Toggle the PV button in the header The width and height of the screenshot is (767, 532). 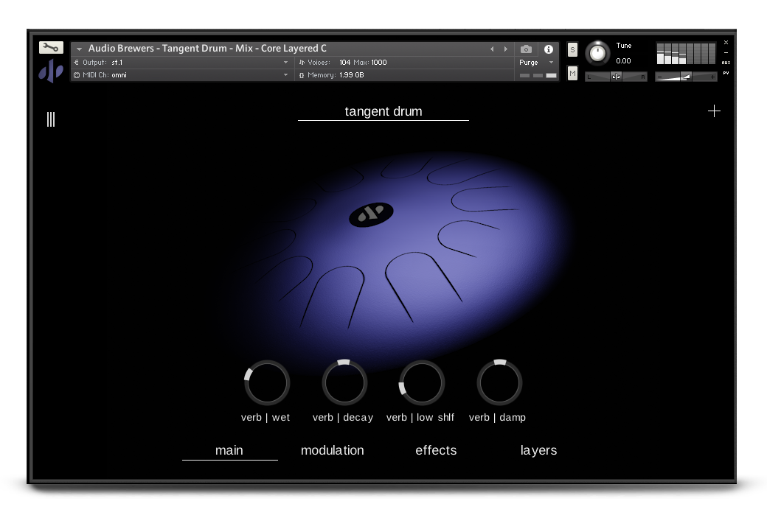point(726,73)
